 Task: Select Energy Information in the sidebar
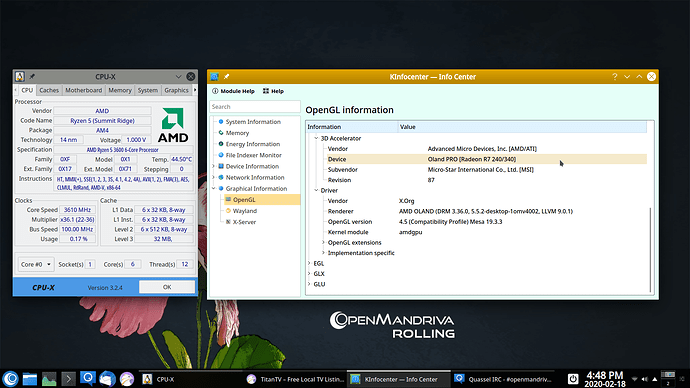point(253,144)
